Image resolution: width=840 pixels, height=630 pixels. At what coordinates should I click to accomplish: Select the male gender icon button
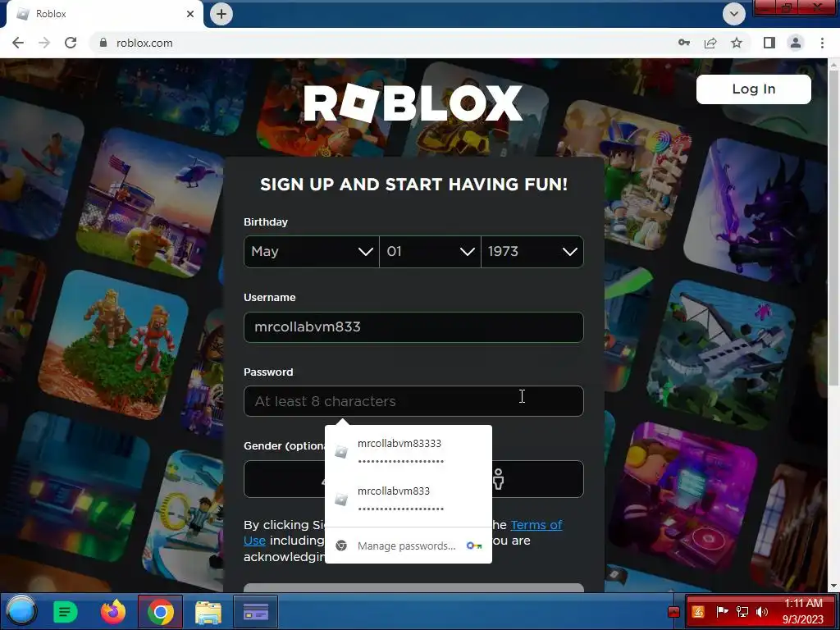click(498, 479)
